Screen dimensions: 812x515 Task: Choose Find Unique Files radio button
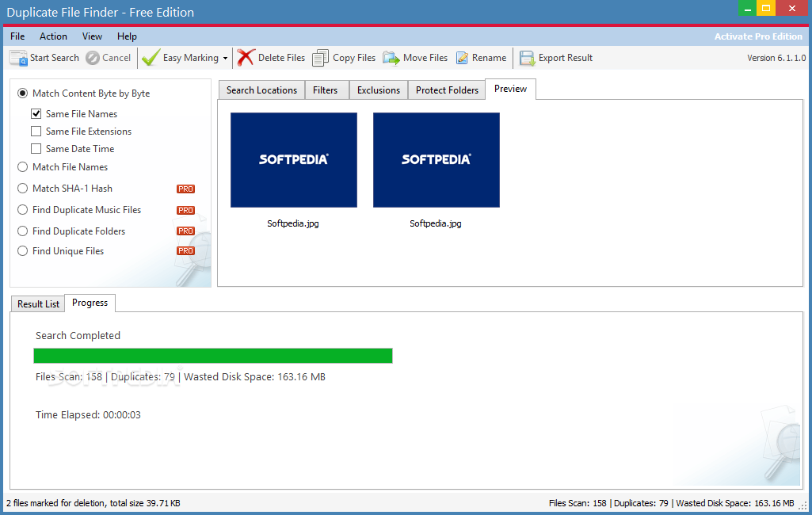pos(23,250)
